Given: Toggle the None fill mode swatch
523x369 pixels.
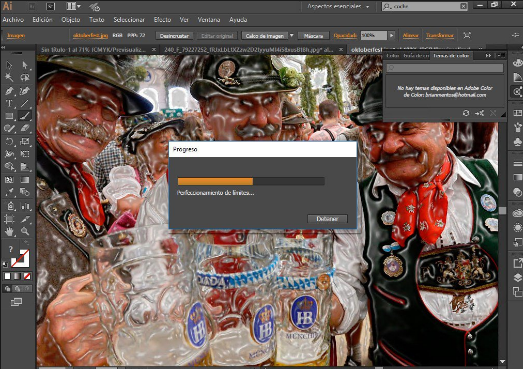Looking at the screenshot, I should click(x=27, y=276).
